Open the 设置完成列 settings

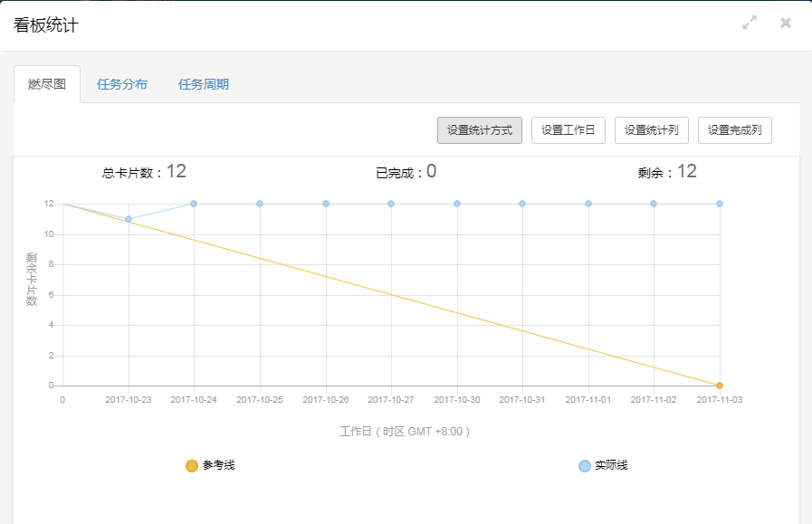pyautogui.click(x=735, y=130)
